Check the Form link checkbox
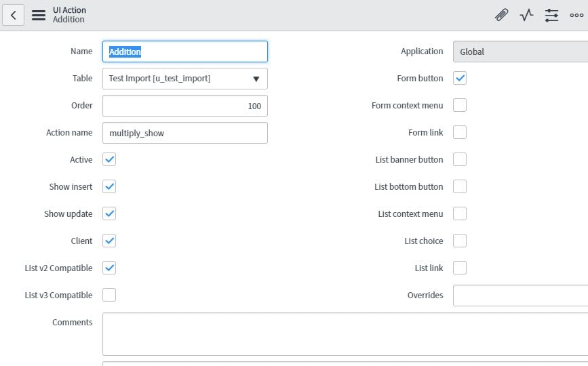The height and width of the screenshot is (366, 588). tap(460, 132)
